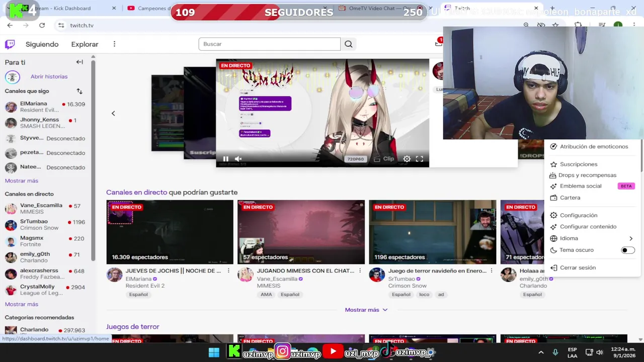Open CrystalMolly League of Legends channel
644x362 pixels.
coord(45,290)
